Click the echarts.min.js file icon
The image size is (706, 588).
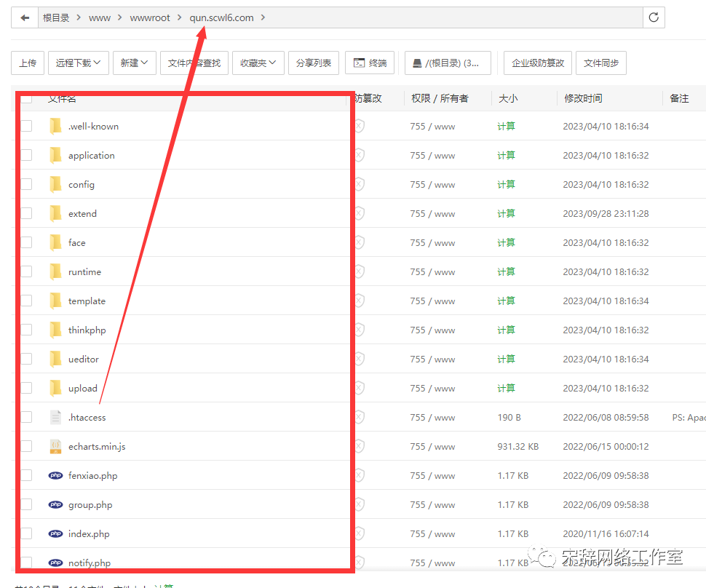55,446
